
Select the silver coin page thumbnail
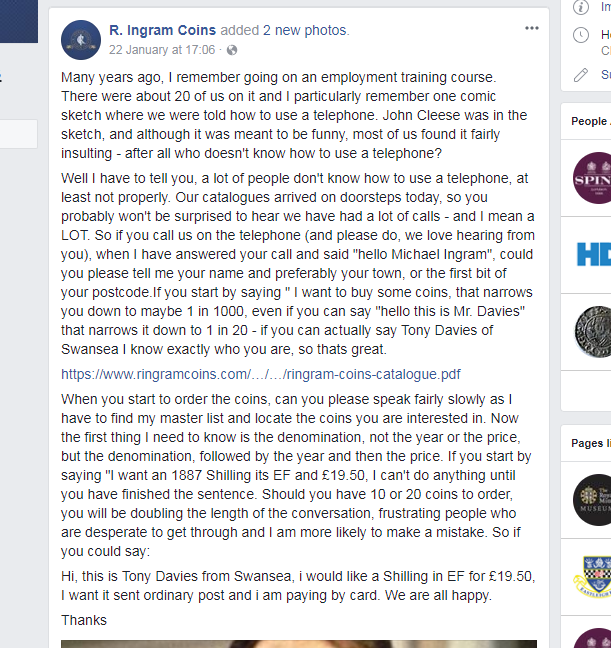click(x=592, y=331)
